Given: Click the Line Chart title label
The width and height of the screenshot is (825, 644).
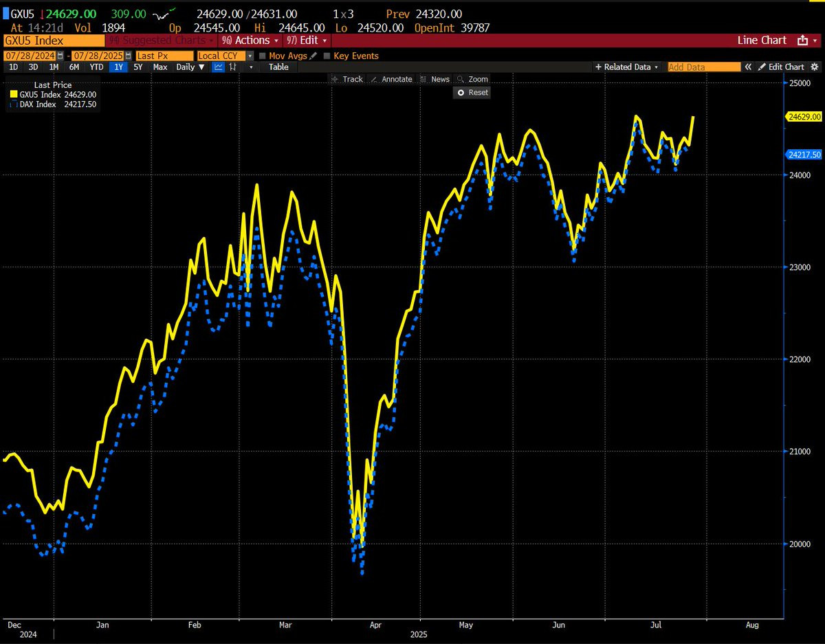Looking at the screenshot, I should click(x=762, y=41).
